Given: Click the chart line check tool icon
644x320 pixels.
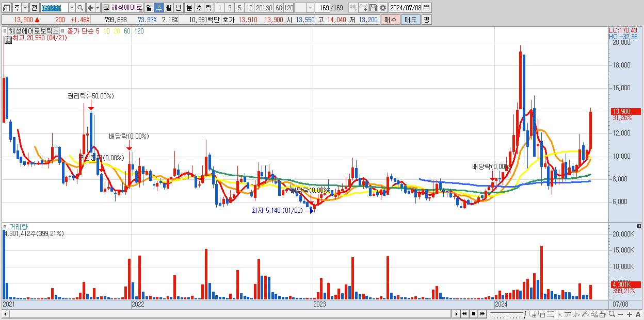Looking at the screenshot, I should [363, 8].
